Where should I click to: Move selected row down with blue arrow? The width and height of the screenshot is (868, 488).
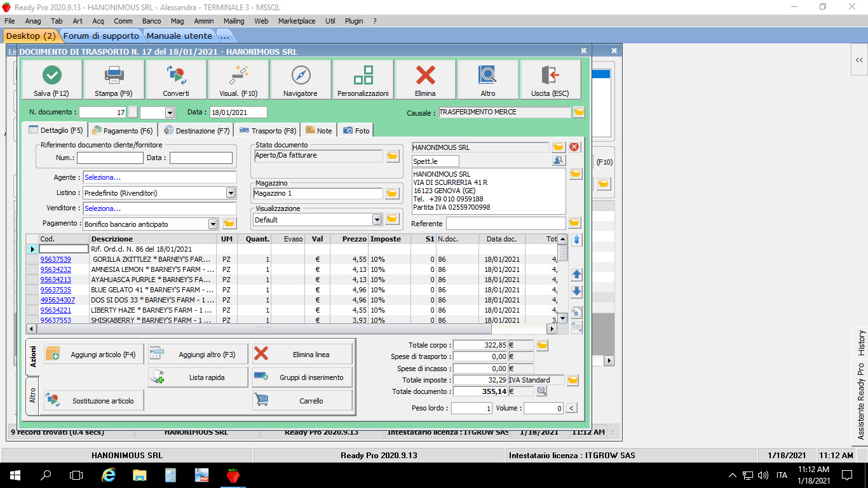[x=577, y=292]
